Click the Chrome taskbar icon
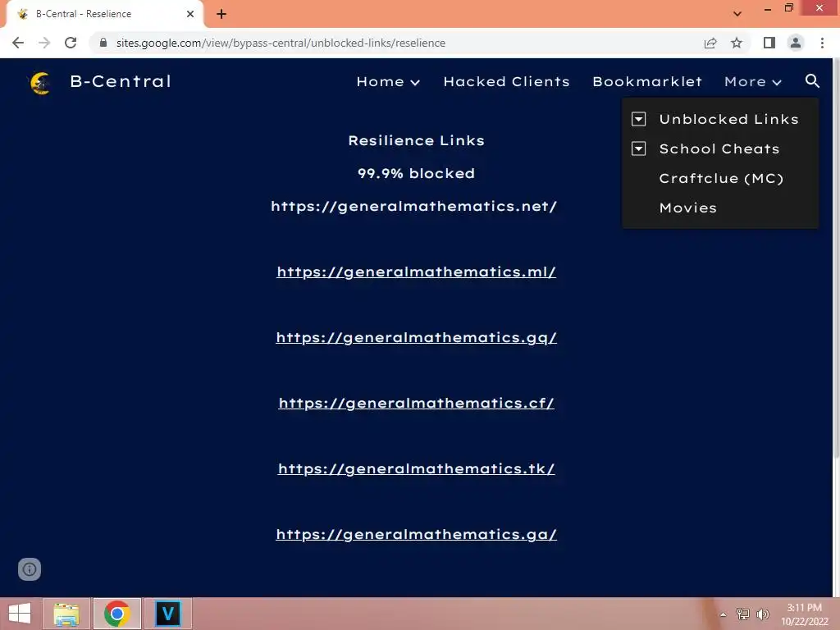Image resolution: width=840 pixels, height=630 pixels. coord(116,614)
